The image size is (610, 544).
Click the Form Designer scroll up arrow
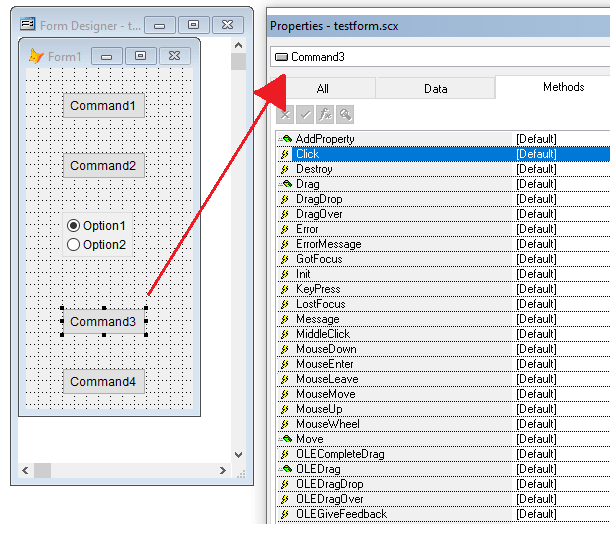coord(238,45)
